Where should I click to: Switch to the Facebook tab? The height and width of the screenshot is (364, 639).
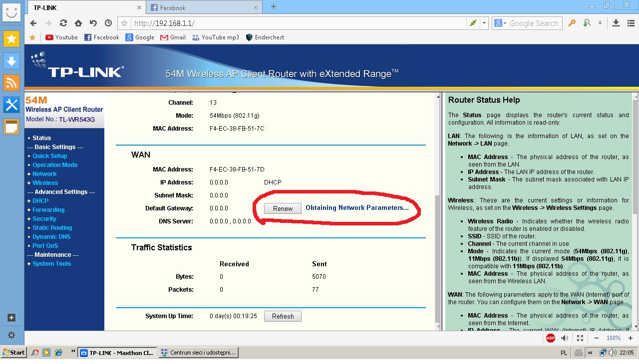pos(204,7)
